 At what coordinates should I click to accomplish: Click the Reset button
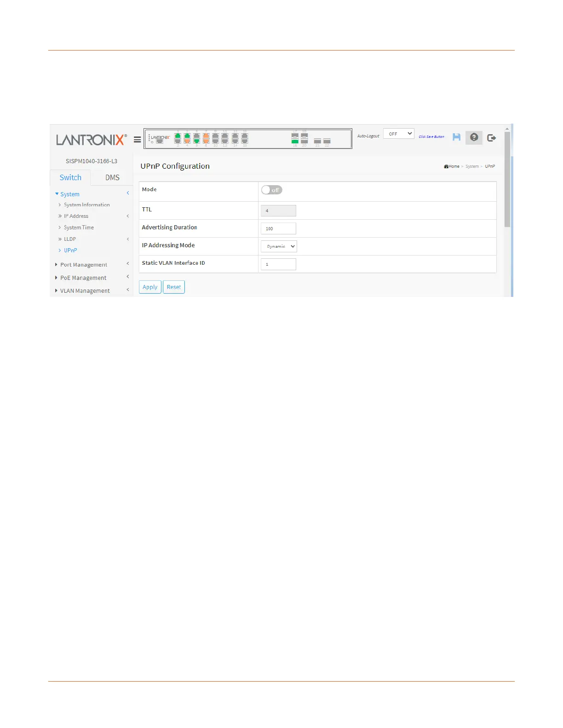coord(174,287)
